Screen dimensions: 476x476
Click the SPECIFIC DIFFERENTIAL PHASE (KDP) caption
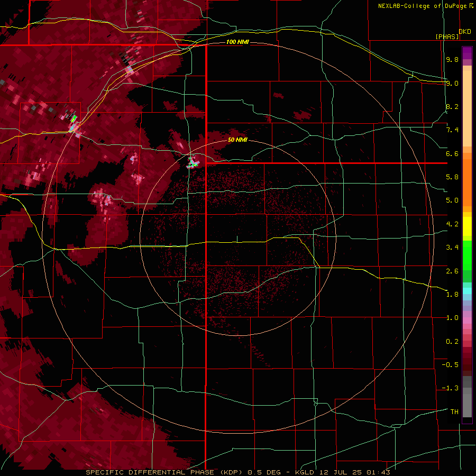pos(164,472)
